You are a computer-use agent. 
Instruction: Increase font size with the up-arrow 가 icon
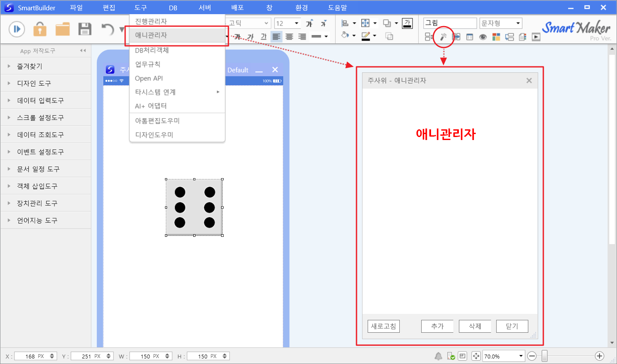point(309,23)
